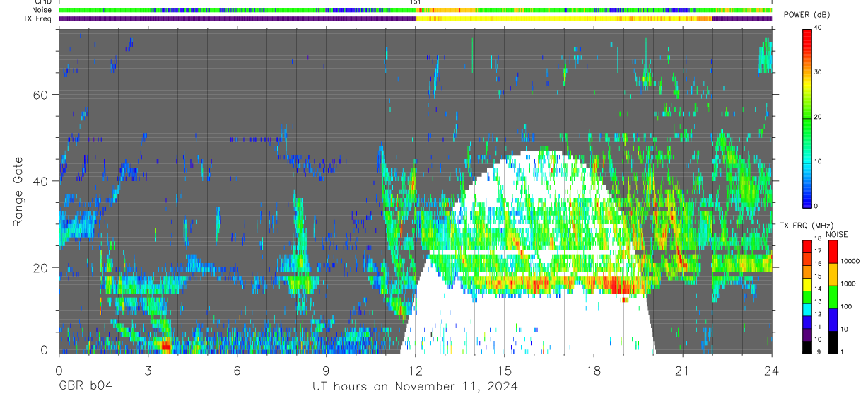Click the blue segment of NOISE legend

[833, 320]
